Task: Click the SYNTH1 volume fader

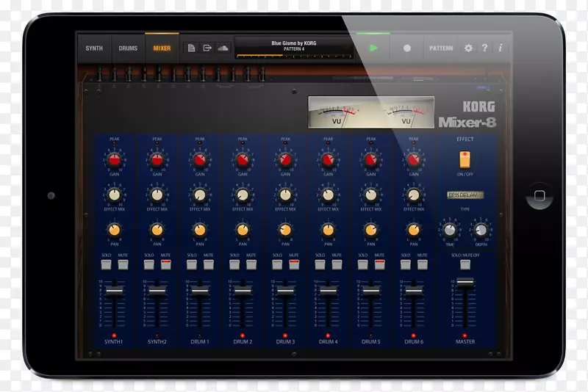Action: [115, 290]
